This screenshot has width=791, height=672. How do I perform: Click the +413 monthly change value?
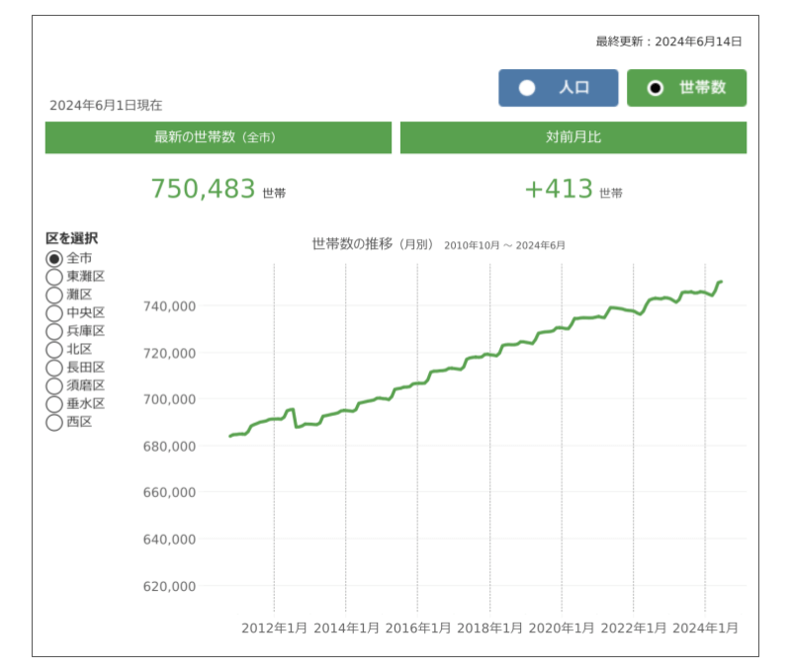coord(559,189)
